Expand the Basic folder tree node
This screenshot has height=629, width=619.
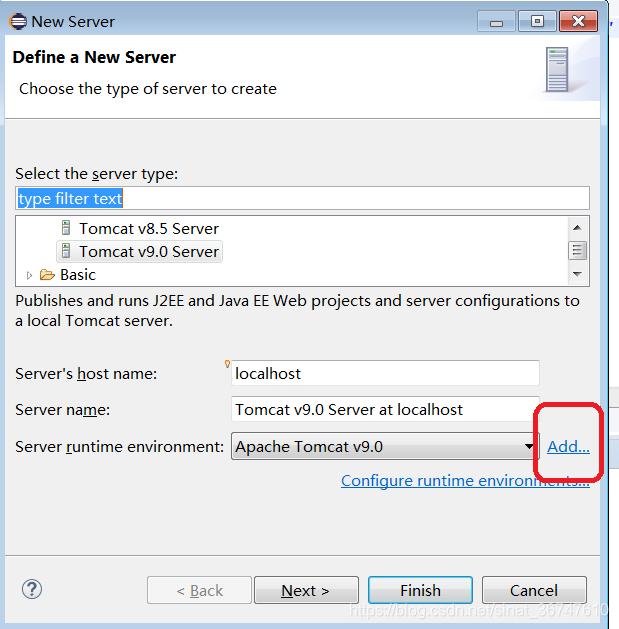point(29,275)
